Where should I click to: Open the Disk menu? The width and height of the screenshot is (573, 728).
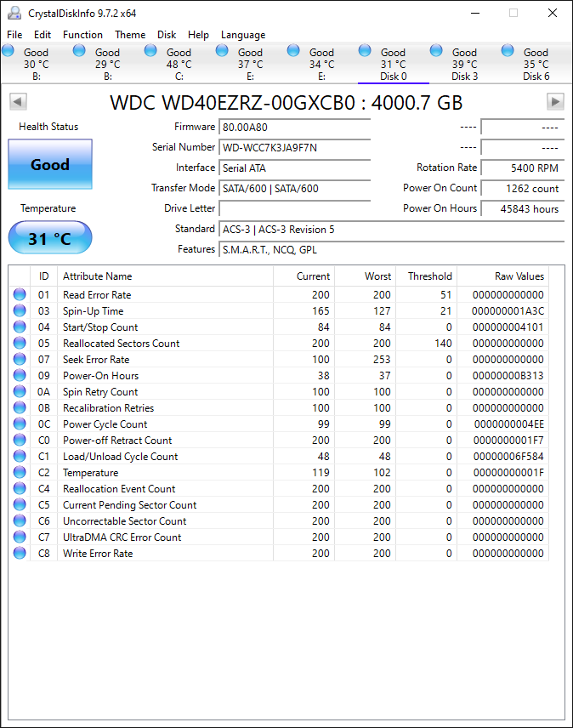[167, 35]
